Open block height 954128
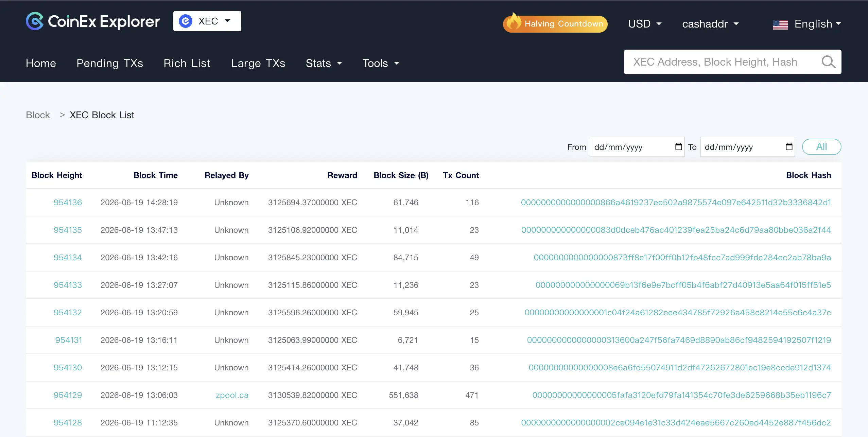Screen dimensions: 868x437 point(68,423)
